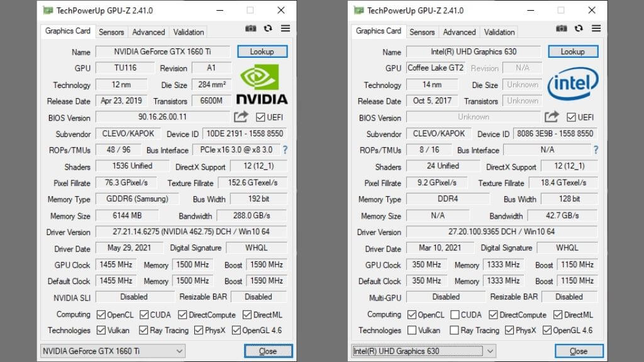Viewport: 644px width, 362px height.
Task: Toggle the CUDA checkbox in the Intel window
Action: point(455,315)
